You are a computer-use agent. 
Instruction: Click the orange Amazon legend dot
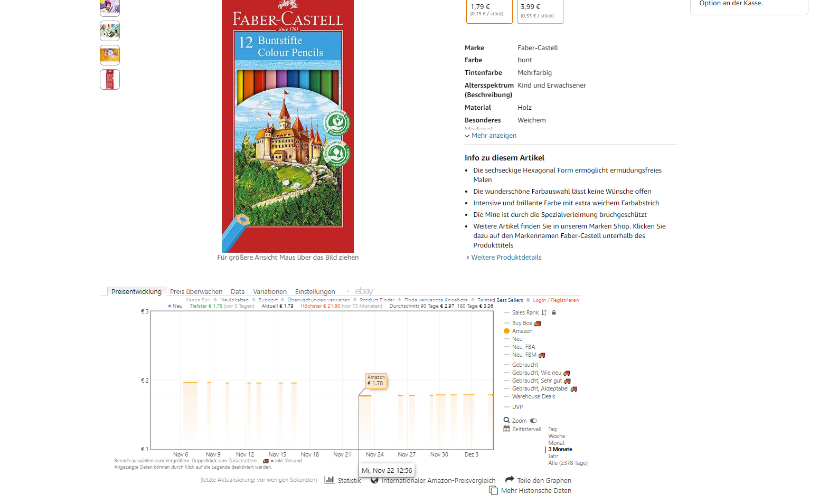tap(507, 331)
